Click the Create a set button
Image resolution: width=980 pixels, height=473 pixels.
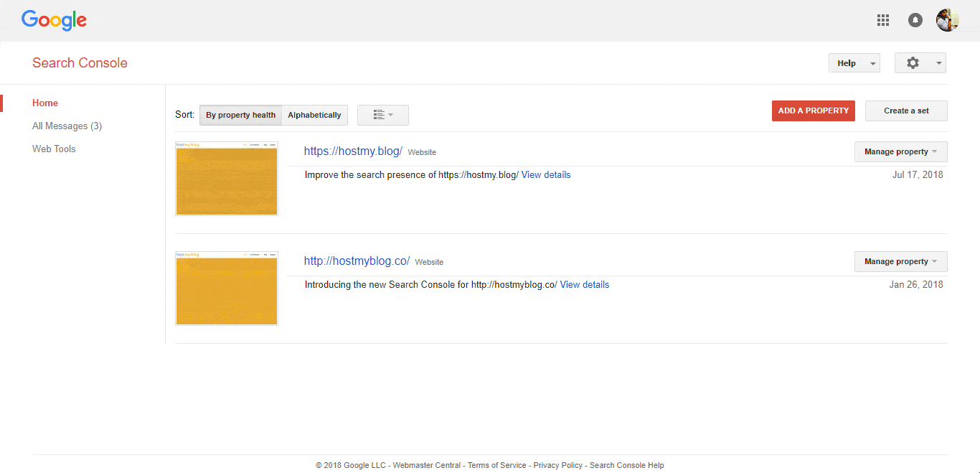(906, 111)
